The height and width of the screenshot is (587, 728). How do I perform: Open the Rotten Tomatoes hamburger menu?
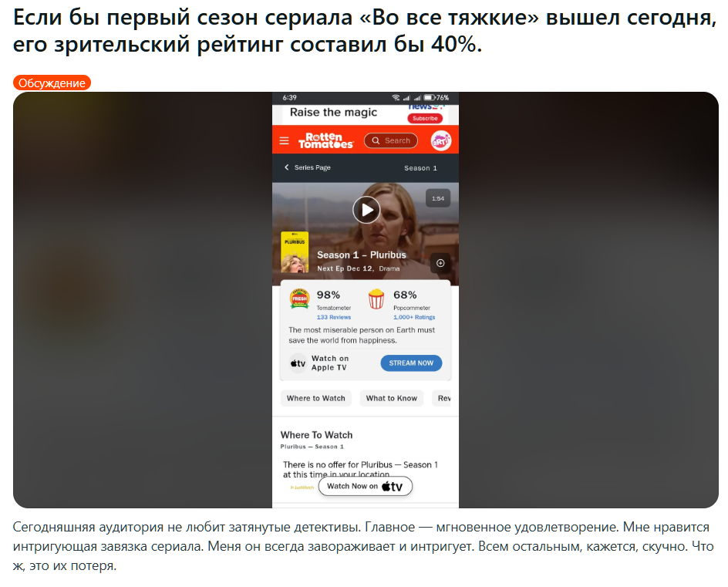coord(284,140)
